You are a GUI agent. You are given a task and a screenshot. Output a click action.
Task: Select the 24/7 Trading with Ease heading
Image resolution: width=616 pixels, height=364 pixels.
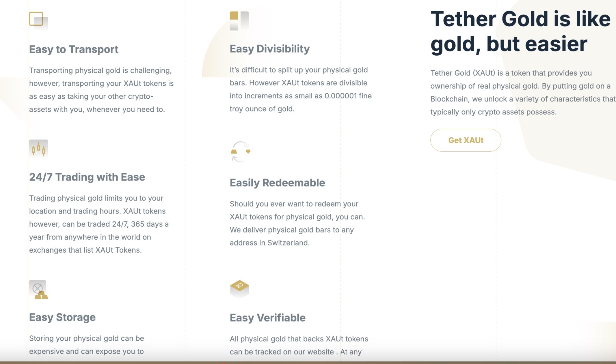click(87, 177)
